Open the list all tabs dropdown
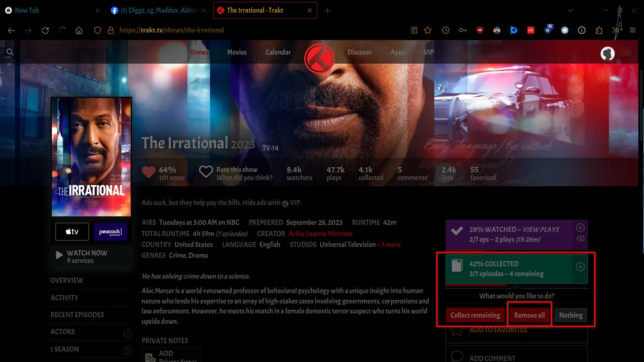The height and width of the screenshot is (362, 644). coord(570,10)
